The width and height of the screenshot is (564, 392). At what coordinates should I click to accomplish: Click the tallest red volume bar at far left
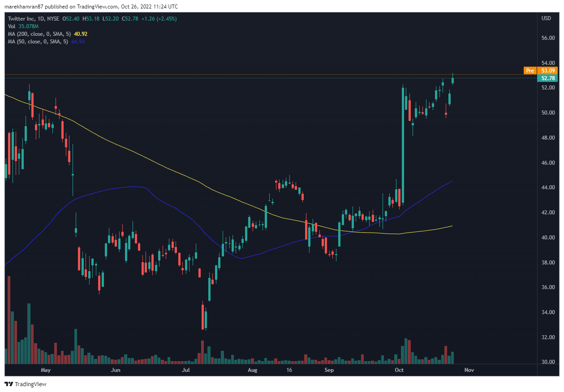click(9, 320)
